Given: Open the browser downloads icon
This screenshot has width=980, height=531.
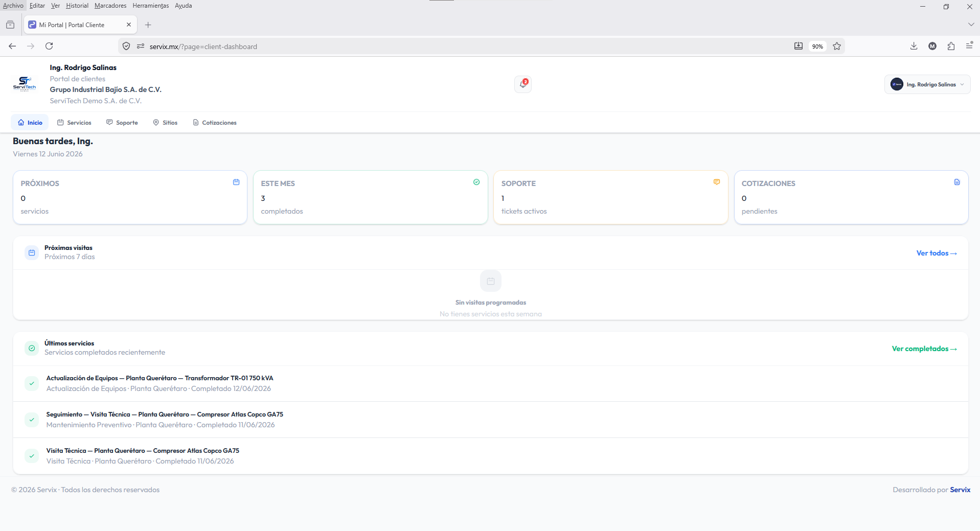Looking at the screenshot, I should [914, 46].
